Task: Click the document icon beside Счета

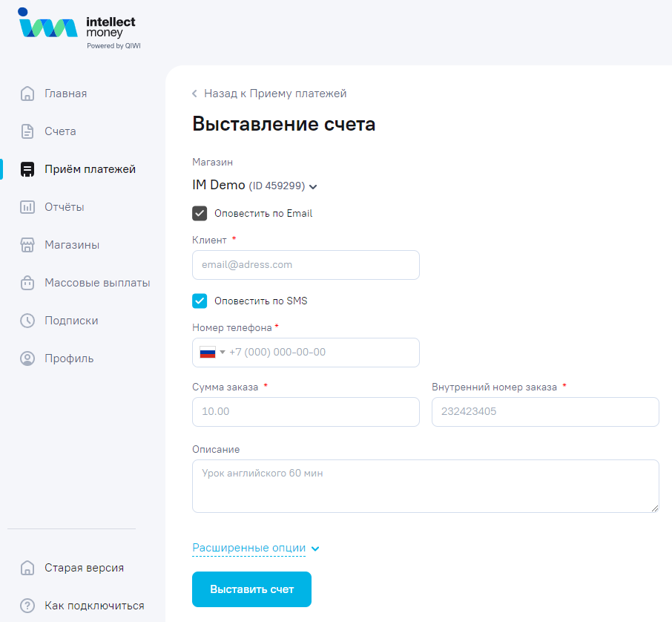Action: pyautogui.click(x=27, y=131)
